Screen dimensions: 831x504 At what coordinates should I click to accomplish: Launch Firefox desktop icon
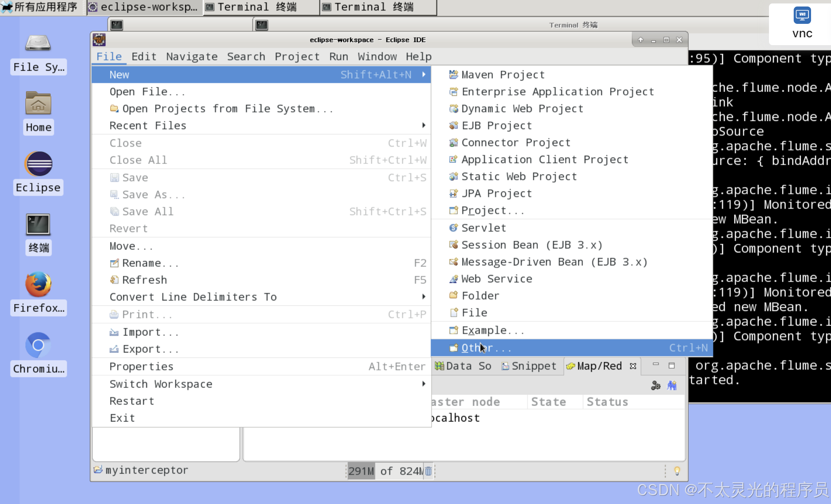[x=39, y=294]
